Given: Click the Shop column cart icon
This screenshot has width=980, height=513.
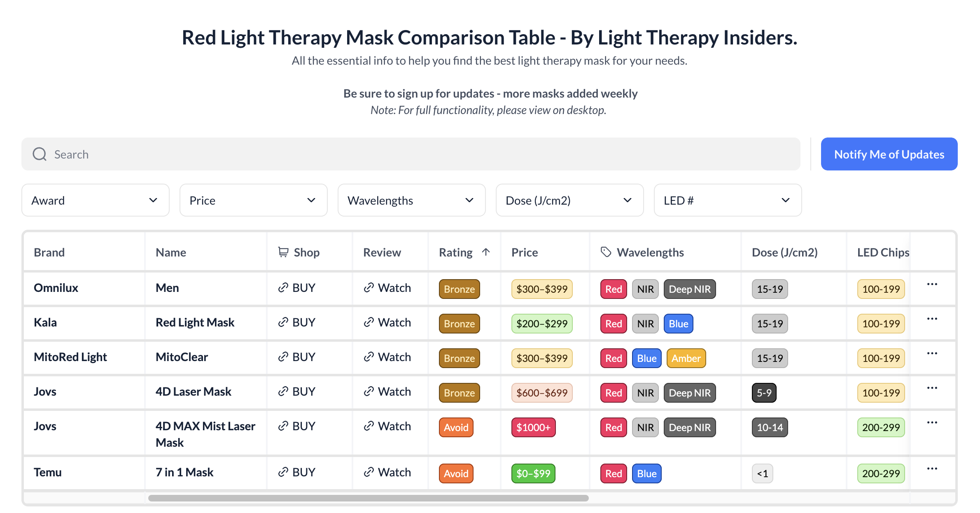Looking at the screenshot, I should click(x=283, y=252).
